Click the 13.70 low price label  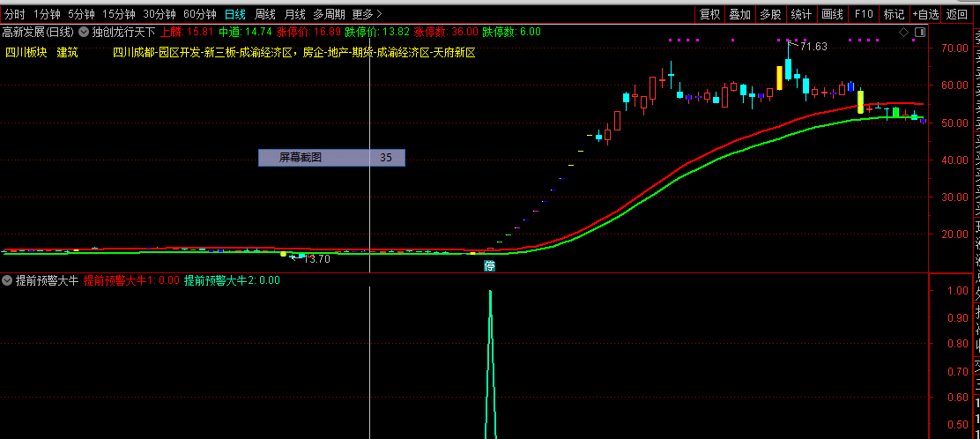point(316,259)
